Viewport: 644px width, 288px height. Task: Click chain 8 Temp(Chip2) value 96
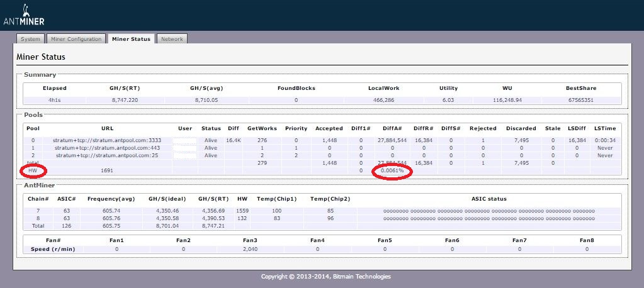(x=330, y=218)
